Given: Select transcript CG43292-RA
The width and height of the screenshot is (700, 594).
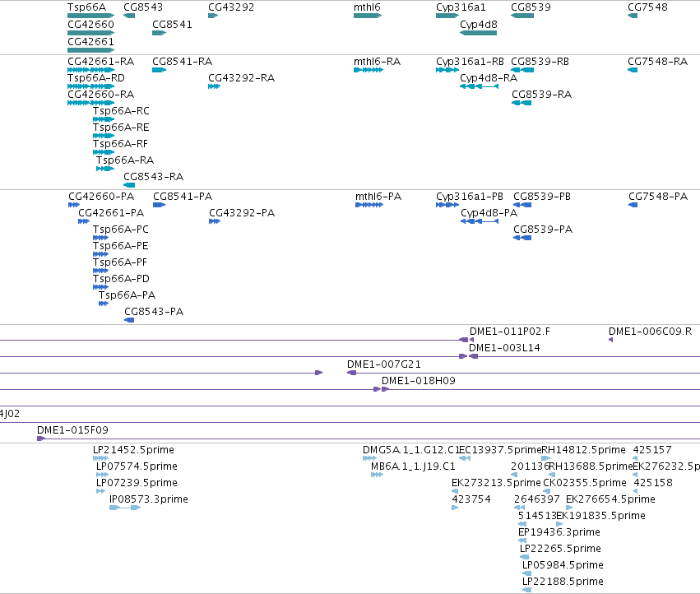Looking at the screenshot, I should pyautogui.click(x=214, y=86).
